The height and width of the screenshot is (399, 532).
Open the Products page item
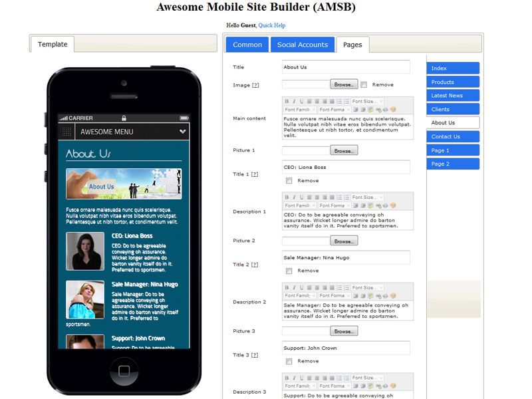click(453, 82)
